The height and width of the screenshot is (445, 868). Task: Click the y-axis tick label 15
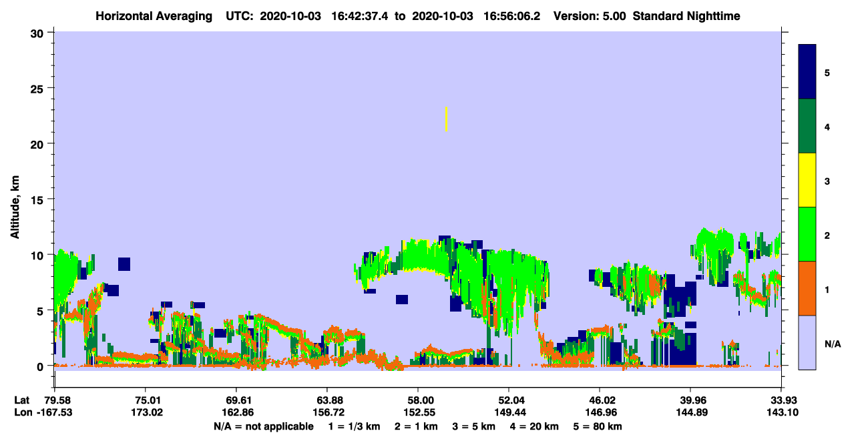coord(39,199)
